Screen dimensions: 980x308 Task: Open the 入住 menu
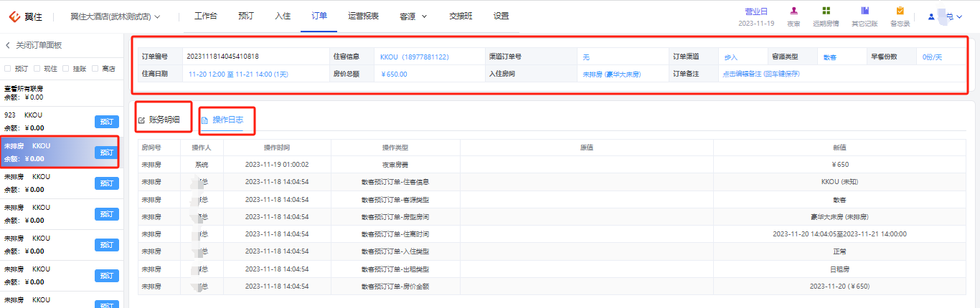pyautogui.click(x=283, y=16)
